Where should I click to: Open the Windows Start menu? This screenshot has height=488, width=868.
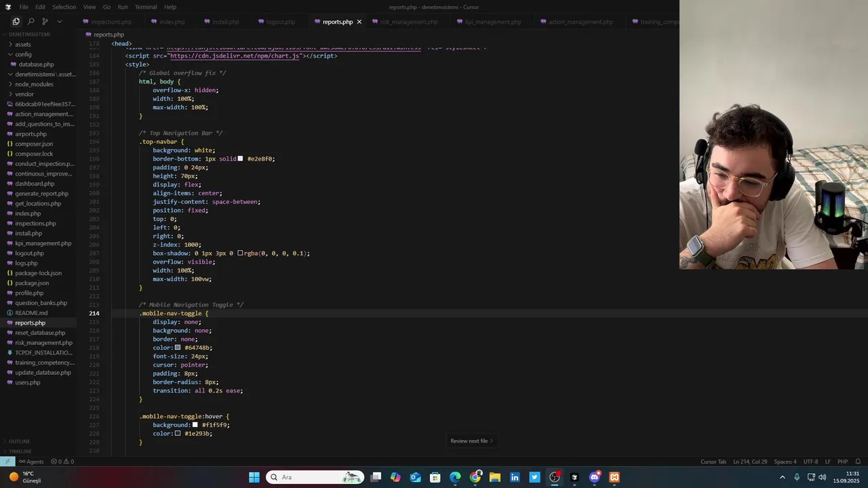254,477
